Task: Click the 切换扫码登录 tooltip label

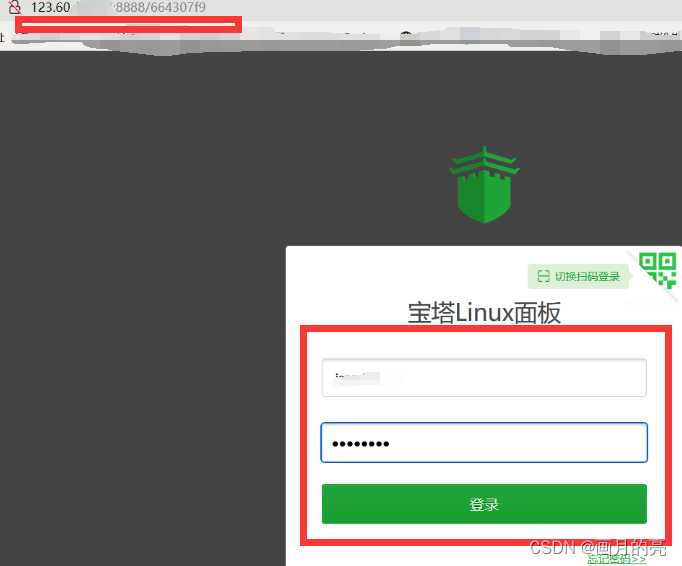Action: point(578,276)
